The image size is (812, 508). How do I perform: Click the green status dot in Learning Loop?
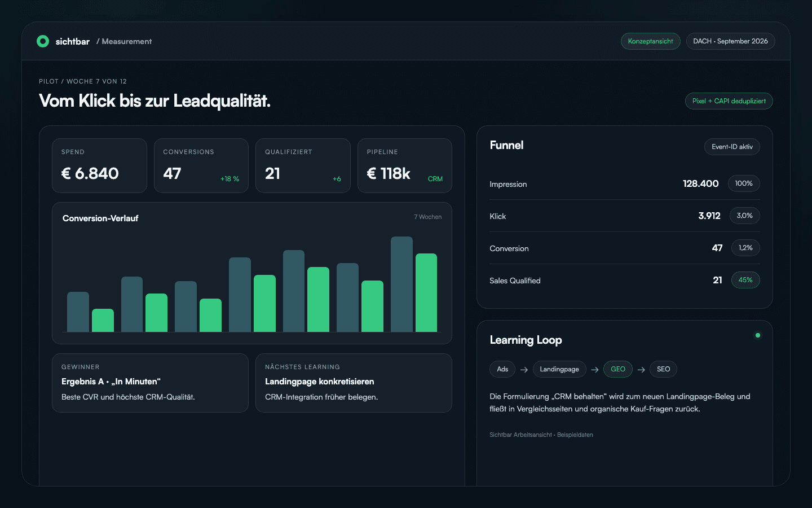point(758,335)
